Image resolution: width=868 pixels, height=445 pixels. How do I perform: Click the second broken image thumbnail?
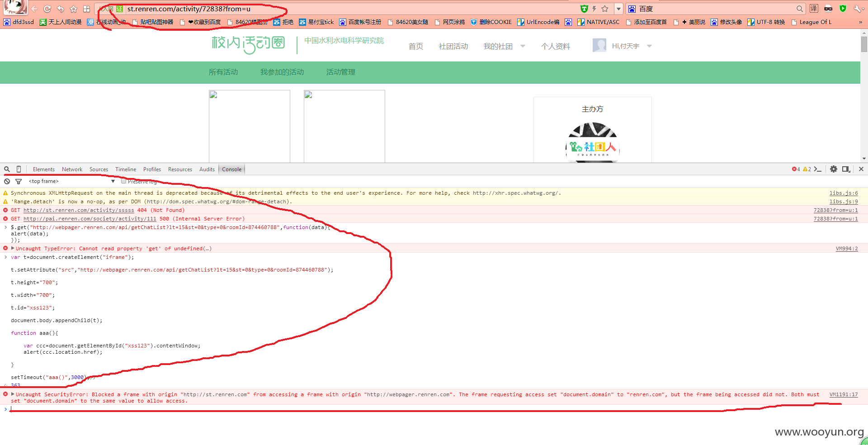tap(344, 126)
